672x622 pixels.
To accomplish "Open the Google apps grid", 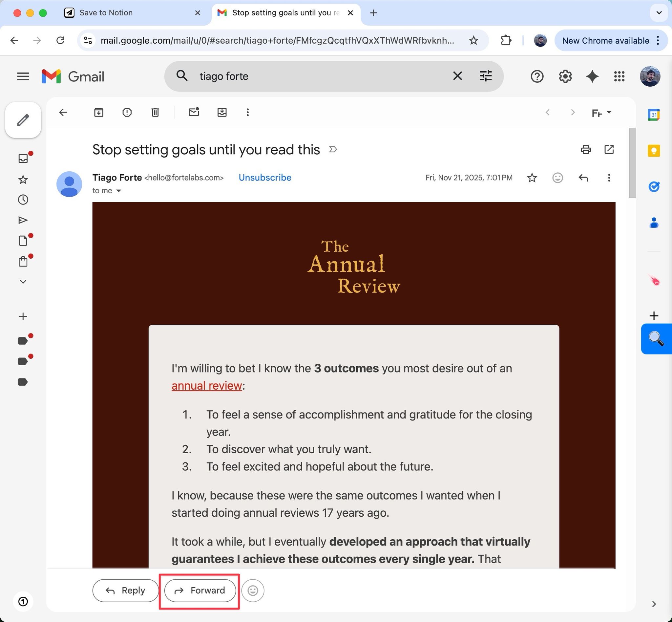I will click(x=619, y=76).
